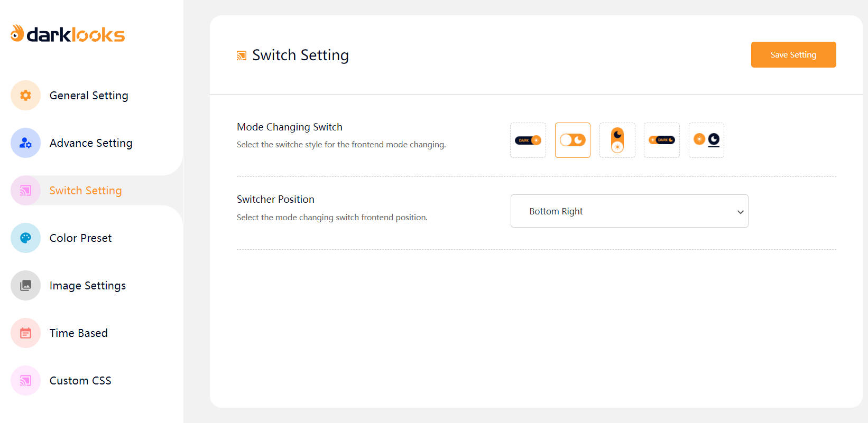This screenshot has height=423, width=868.
Task: Open the Switcher Position dropdown
Action: coord(629,211)
